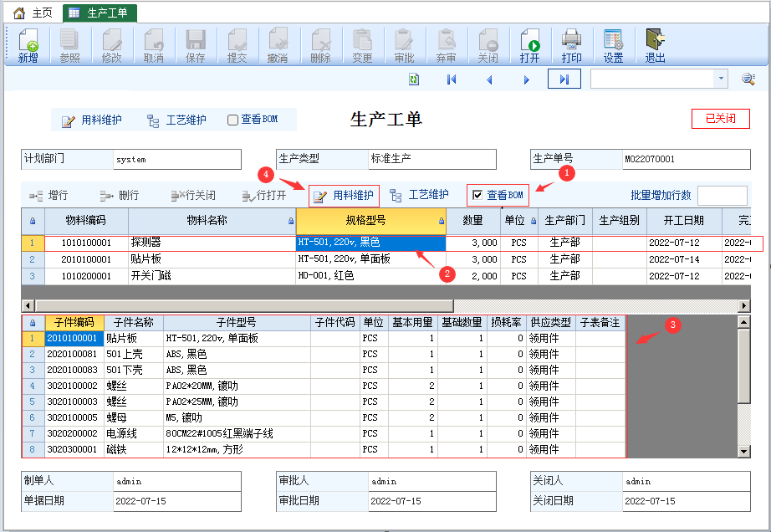Uncheck the checked 查看BOM checkbox
The width and height of the screenshot is (771, 532).
pyautogui.click(x=477, y=195)
